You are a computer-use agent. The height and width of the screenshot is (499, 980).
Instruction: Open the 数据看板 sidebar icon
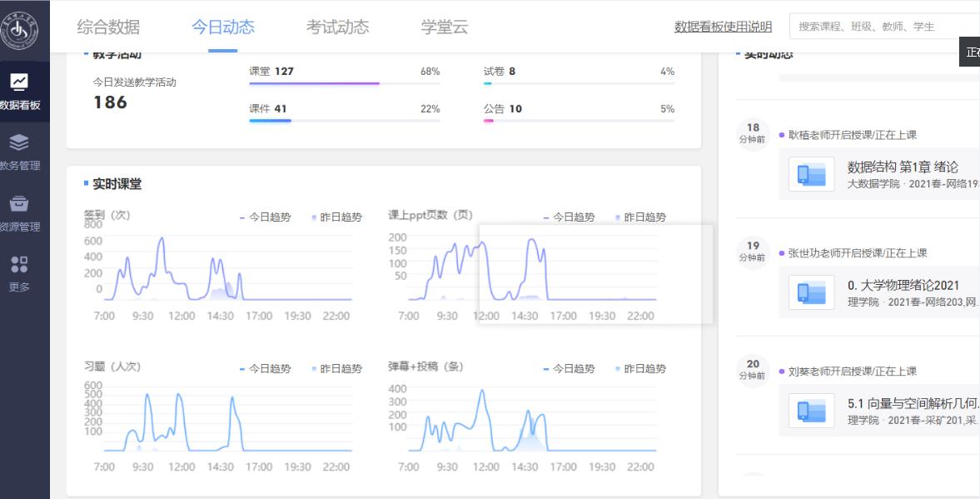[18, 82]
